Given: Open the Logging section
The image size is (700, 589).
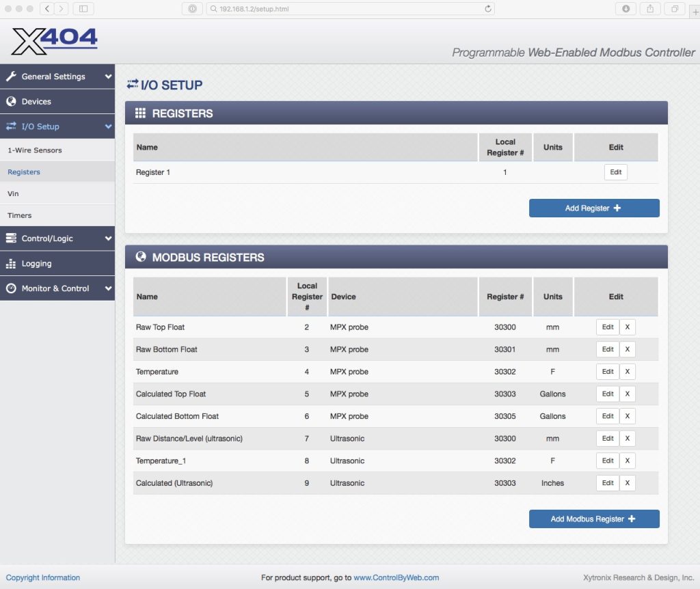Looking at the screenshot, I should click(36, 264).
